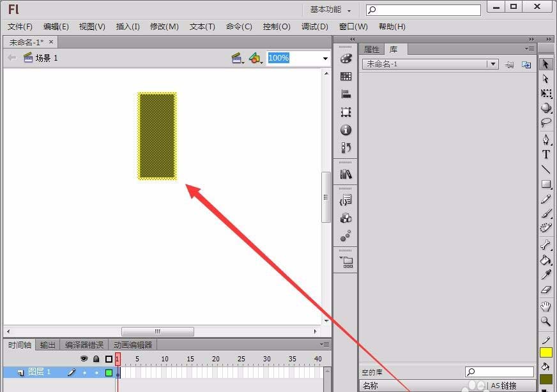Select the Rectangle tool
Image resolution: width=557 pixels, height=392 pixels.
[546, 184]
